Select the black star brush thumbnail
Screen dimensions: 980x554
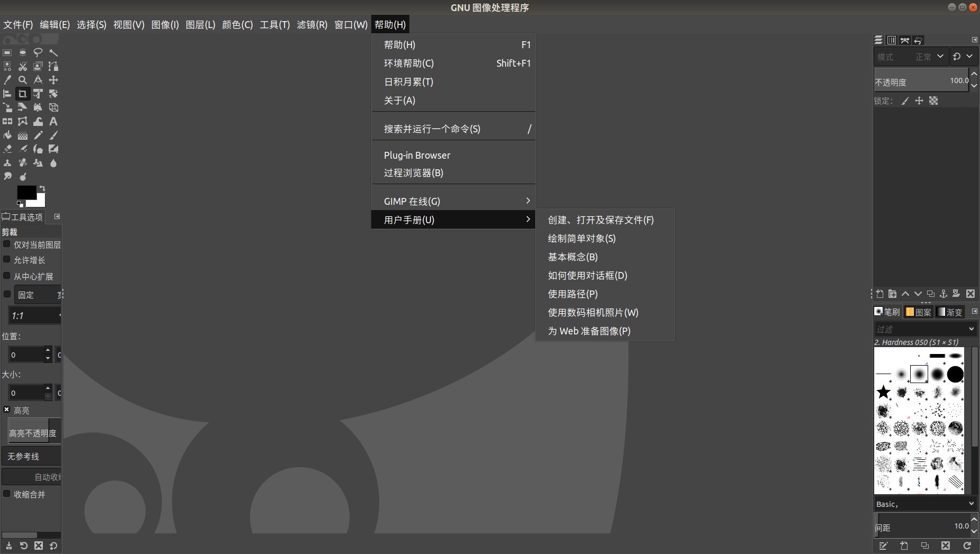883,392
